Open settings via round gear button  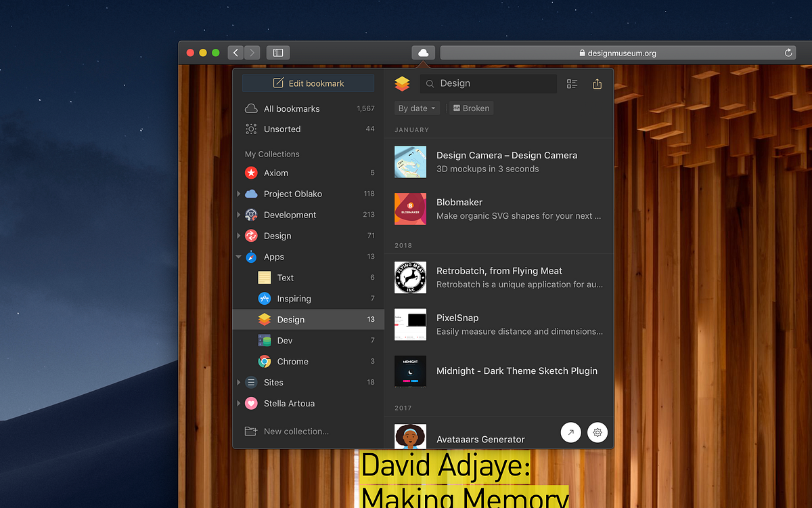click(x=597, y=432)
